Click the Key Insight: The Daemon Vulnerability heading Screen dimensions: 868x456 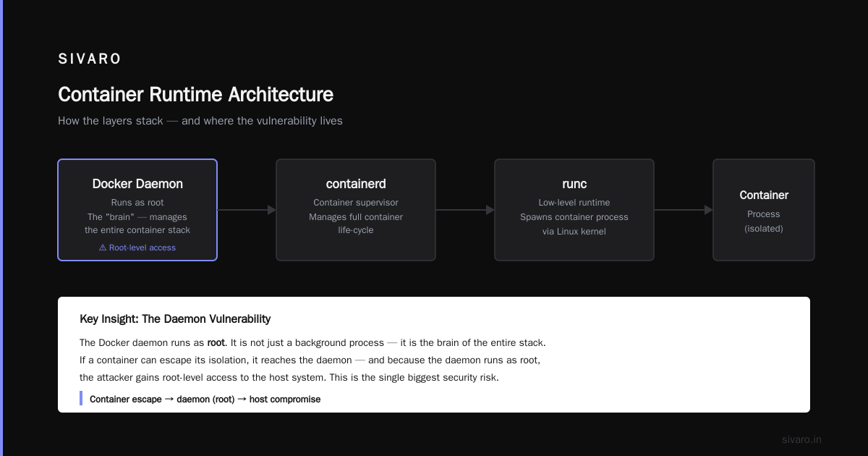[175, 319]
